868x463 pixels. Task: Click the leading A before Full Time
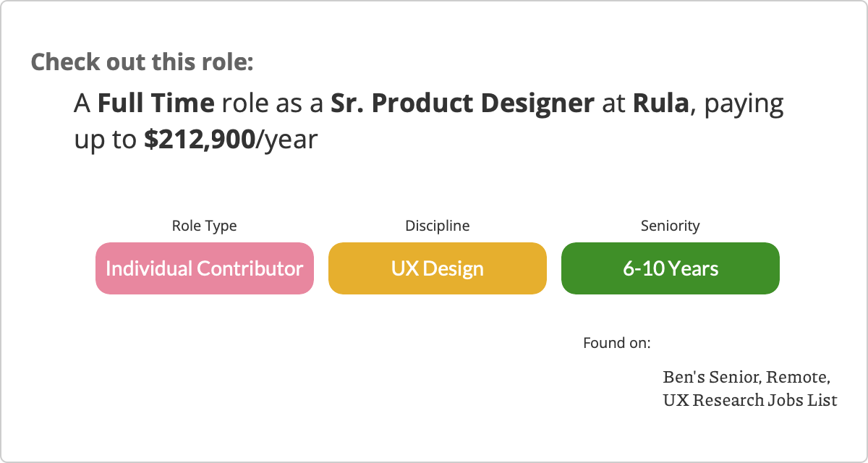click(82, 104)
